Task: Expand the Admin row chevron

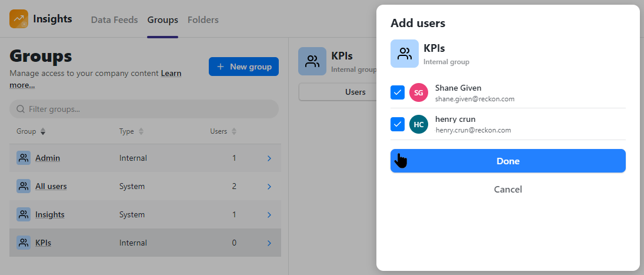Action: [x=269, y=158]
